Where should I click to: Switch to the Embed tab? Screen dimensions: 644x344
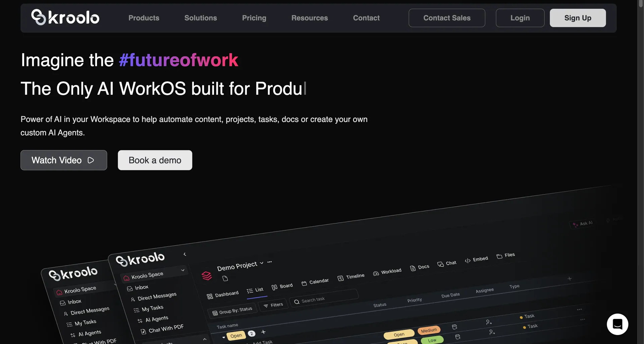[x=476, y=260]
